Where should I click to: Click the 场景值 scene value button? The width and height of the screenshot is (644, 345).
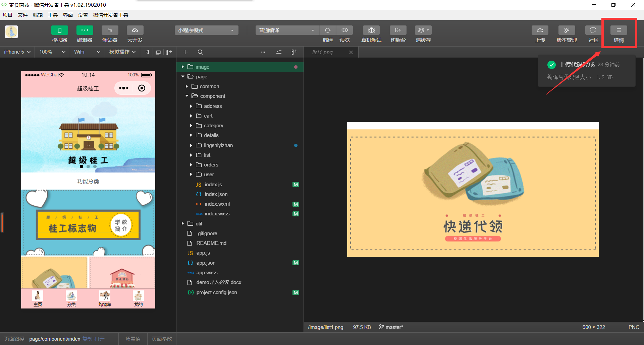click(133, 339)
